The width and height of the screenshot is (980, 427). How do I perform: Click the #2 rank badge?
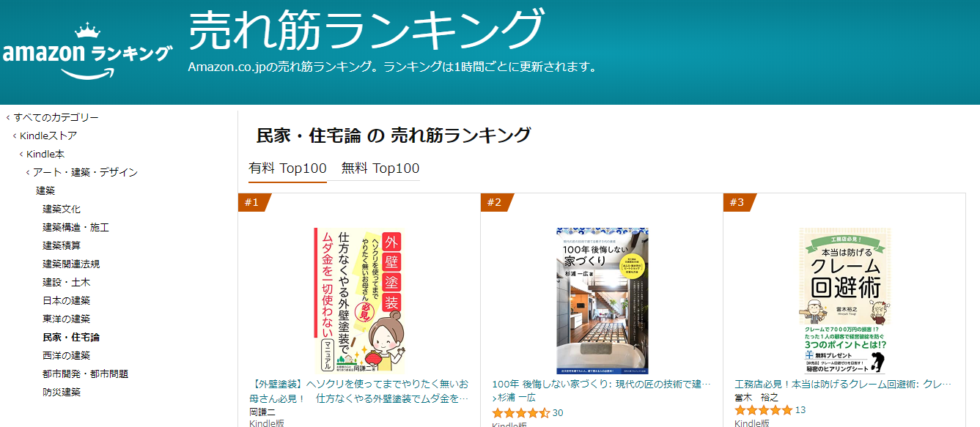496,202
